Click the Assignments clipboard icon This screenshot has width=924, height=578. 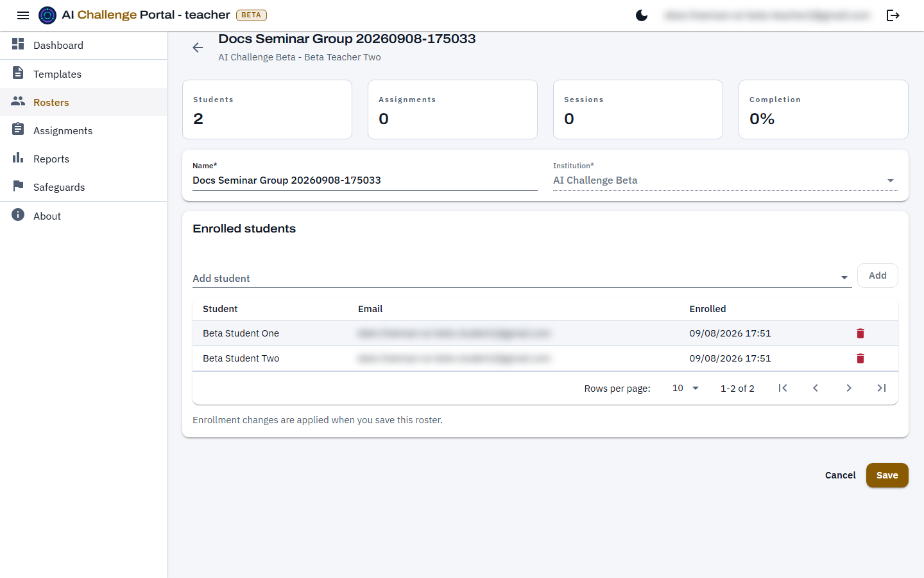pyautogui.click(x=18, y=129)
